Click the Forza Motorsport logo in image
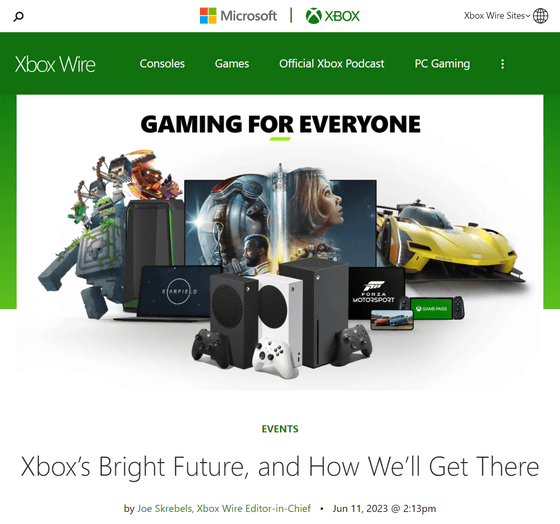 [x=374, y=292]
